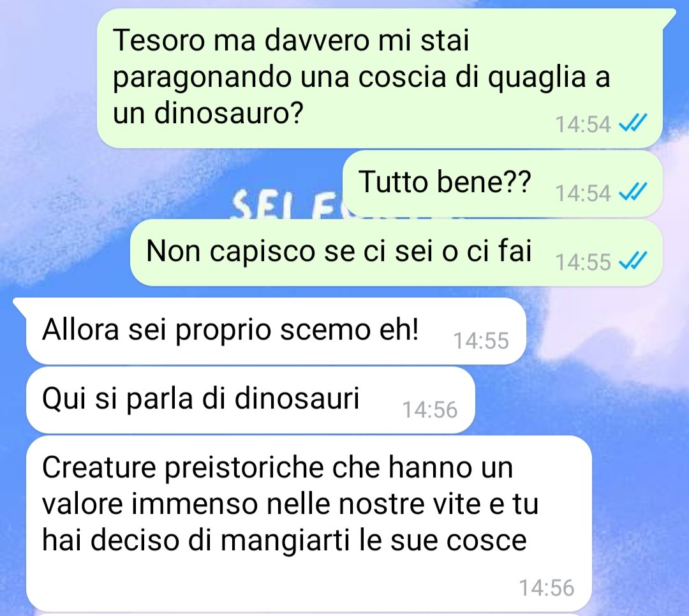
Task: Tap the 14:54 timestamp on the dinosauro message
Action: tap(582, 124)
